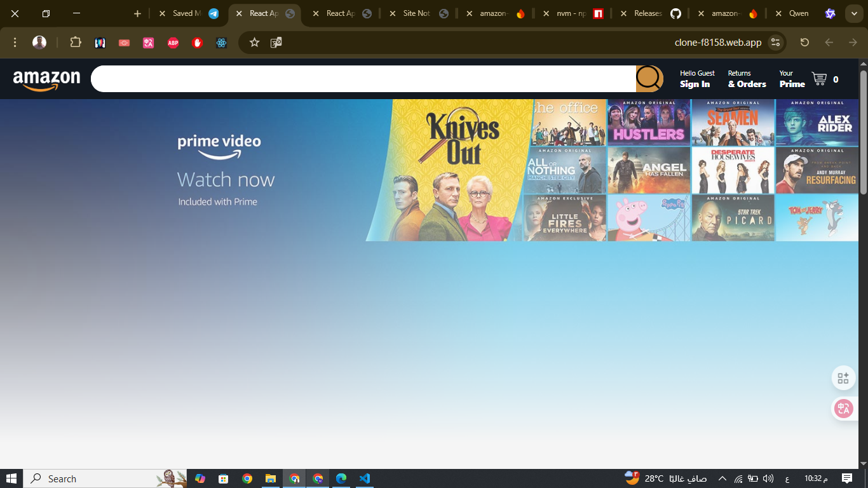
Task: Close the Saved Messages tab
Action: coord(162,13)
